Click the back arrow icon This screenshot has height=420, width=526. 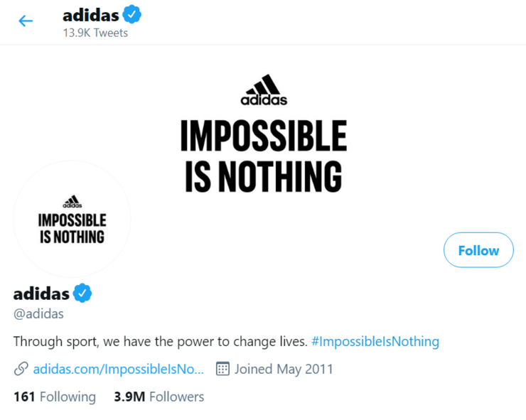pyautogui.click(x=26, y=21)
